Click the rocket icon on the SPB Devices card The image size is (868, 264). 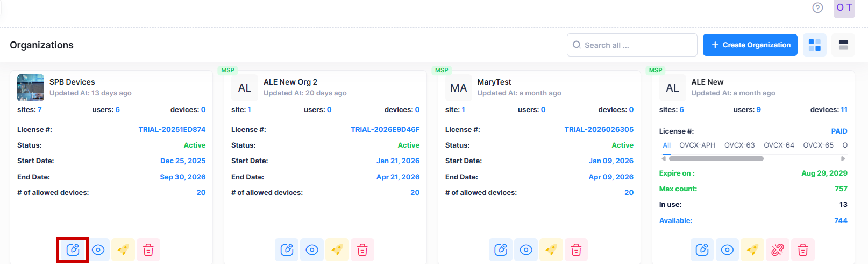click(x=123, y=250)
